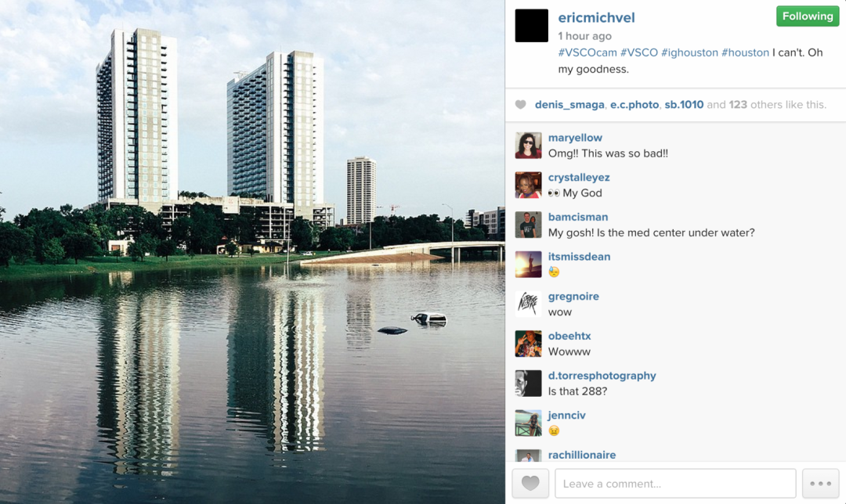The image size is (846, 504).
Task: Open the #ighouston hashtag link
Action: [x=689, y=52]
